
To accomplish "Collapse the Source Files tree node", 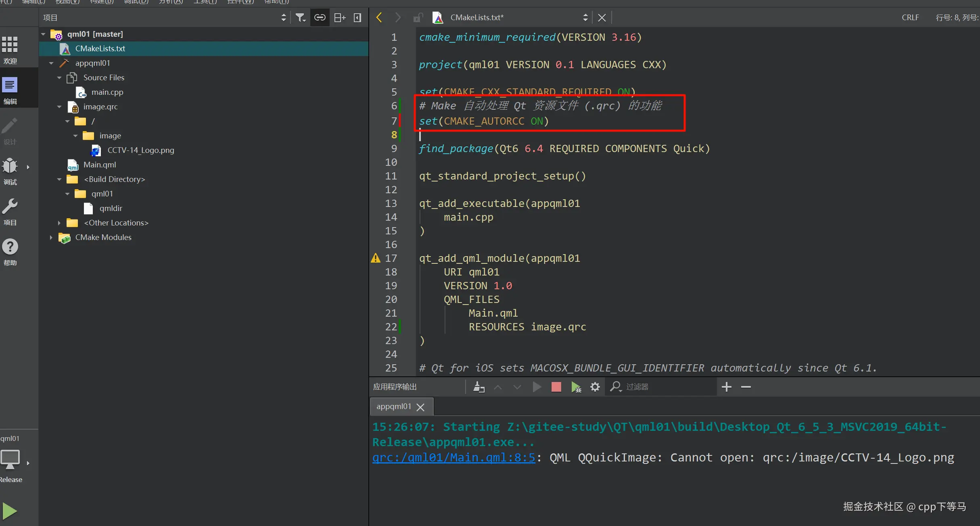I will pos(59,77).
